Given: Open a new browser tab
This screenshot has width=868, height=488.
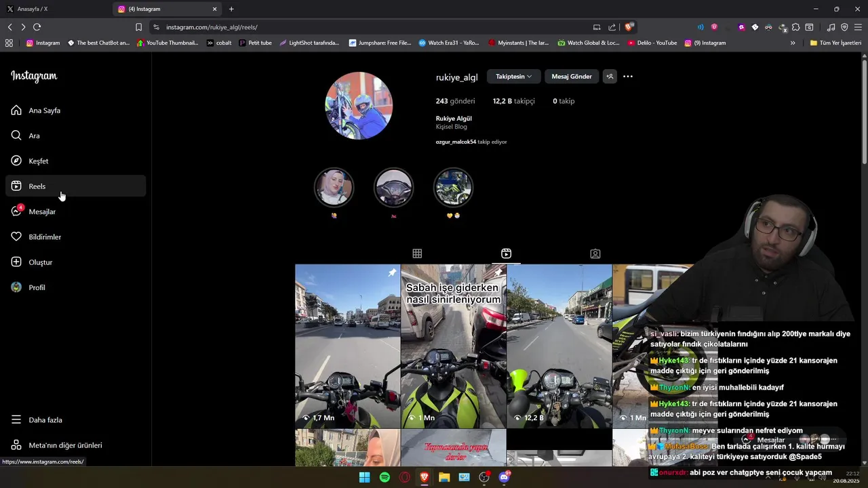Looking at the screenshot, I should [x=231, y=9].
